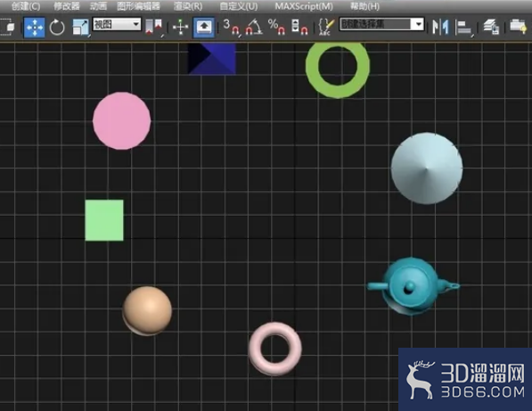Toggle Keyboard Shortcut Override button

point(204,27)
